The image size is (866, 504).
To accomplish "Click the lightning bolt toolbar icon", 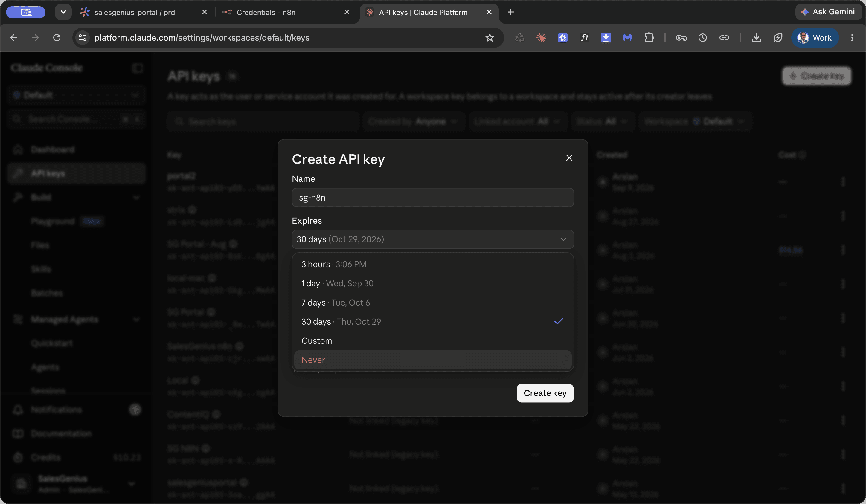I will pyautogui.click(x=778, y=37).
